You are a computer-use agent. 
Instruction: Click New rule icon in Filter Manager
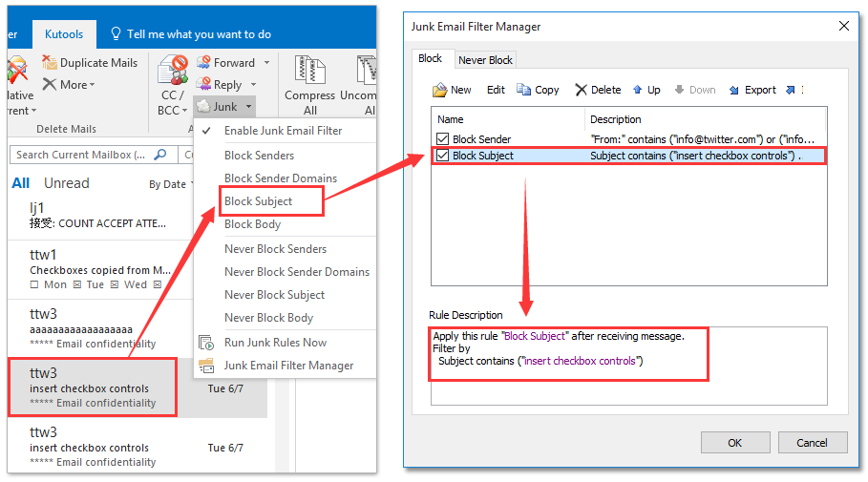click(439, 90)
